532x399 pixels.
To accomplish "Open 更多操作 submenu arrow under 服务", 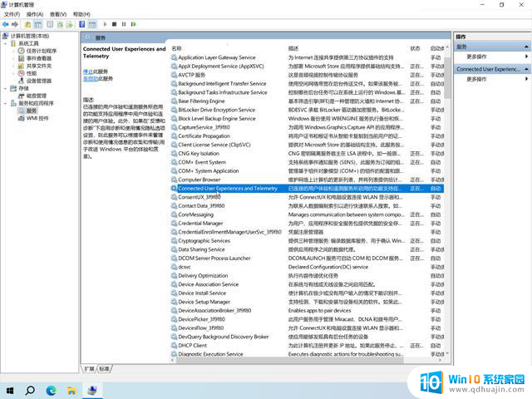I will (526, 57).
